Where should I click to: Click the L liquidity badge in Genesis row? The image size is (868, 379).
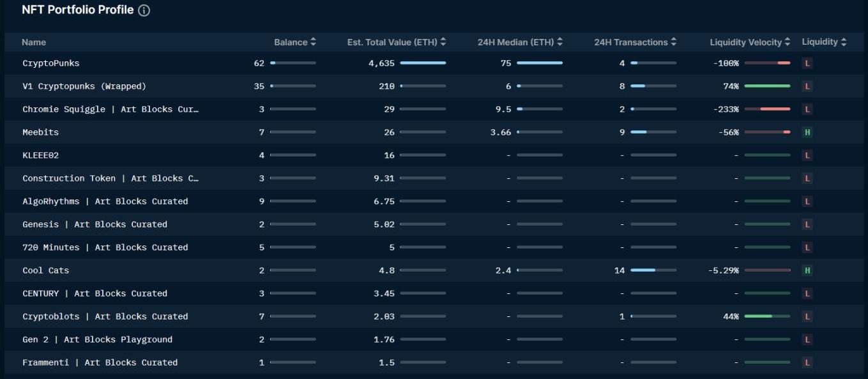807,224
